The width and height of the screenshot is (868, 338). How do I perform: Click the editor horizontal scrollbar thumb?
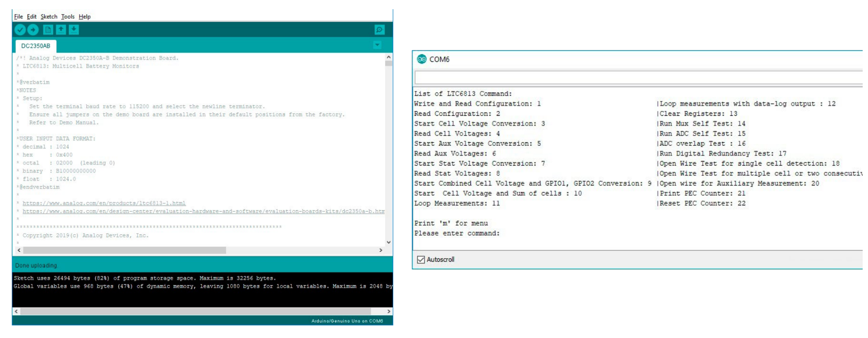124,250
